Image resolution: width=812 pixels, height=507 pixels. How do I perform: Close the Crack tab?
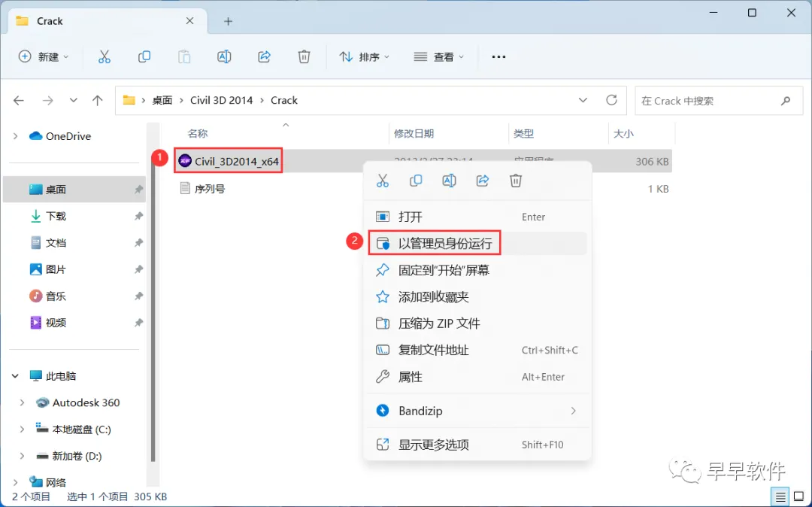pyautogui.click(x=189, y=21)
